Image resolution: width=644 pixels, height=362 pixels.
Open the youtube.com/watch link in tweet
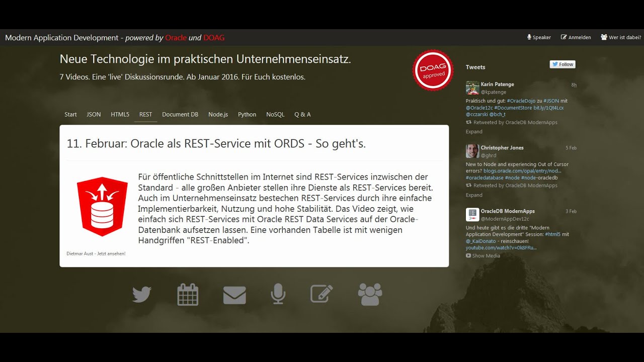click(501, 248)
